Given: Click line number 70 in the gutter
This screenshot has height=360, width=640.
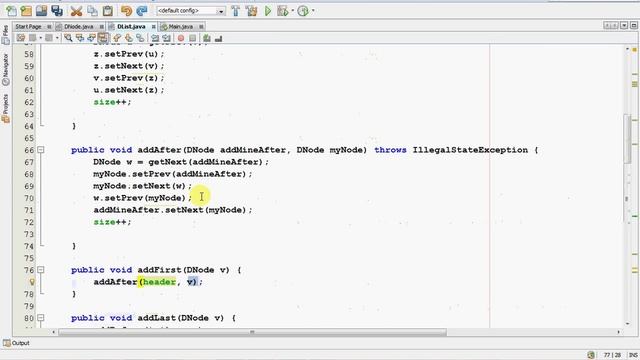Looking at the screenshot, I should [29, 198].
